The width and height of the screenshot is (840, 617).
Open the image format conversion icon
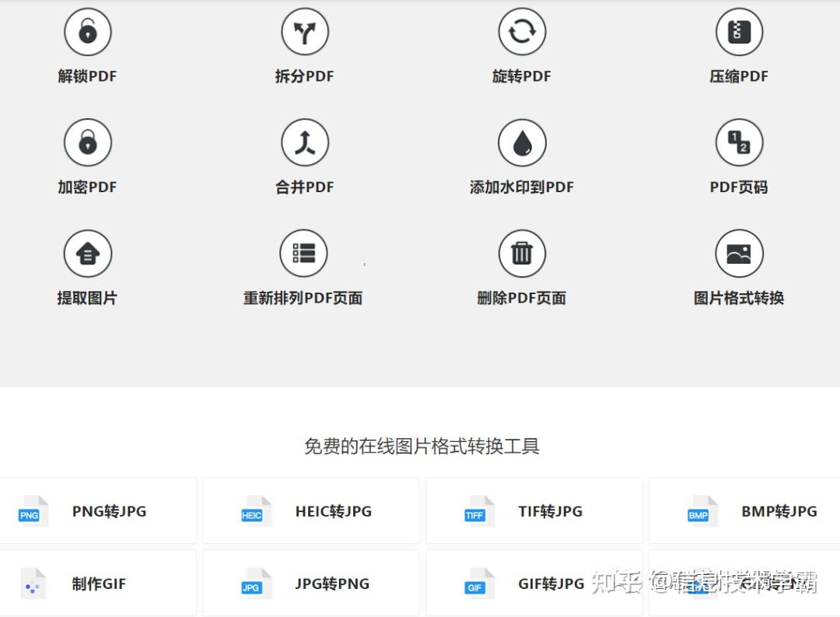point(740,254)
